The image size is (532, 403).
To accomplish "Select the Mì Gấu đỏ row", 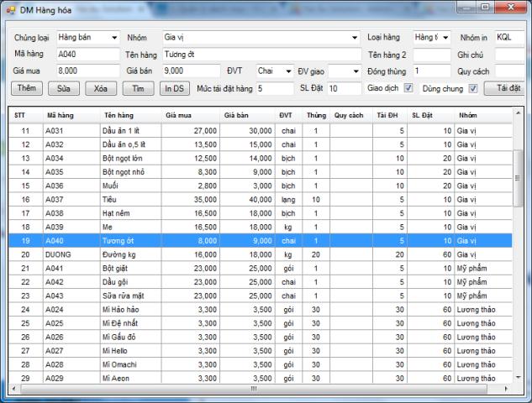I will point(261,337).
